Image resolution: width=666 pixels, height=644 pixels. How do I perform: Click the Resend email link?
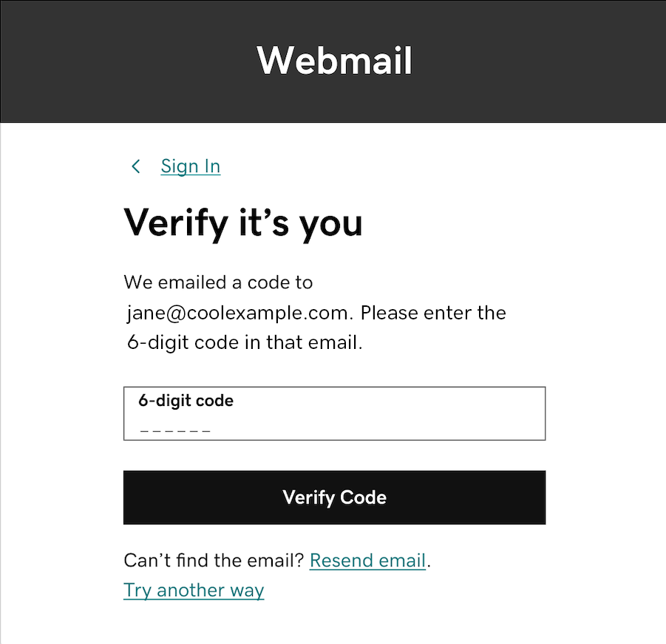point(367,560)
